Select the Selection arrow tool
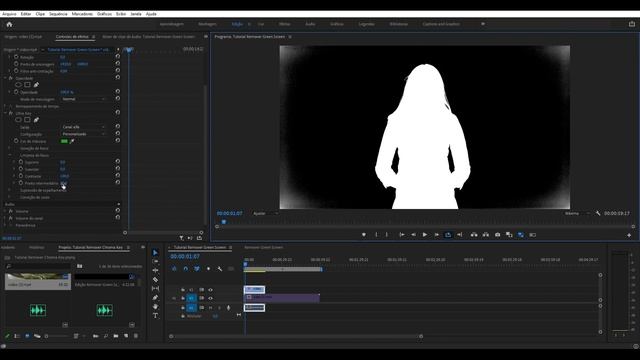This screenshot has width=640, height=360. (155, 253)
